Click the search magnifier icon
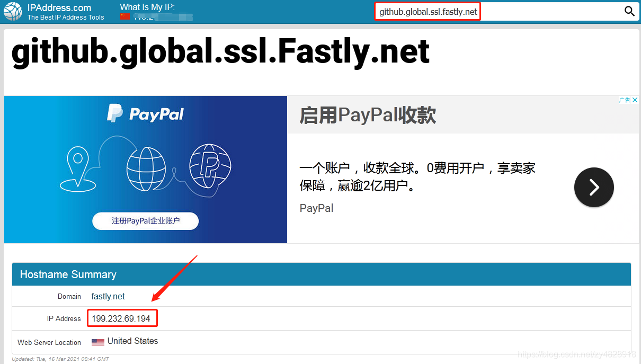641x364 pixels. (x=629, y=11)
